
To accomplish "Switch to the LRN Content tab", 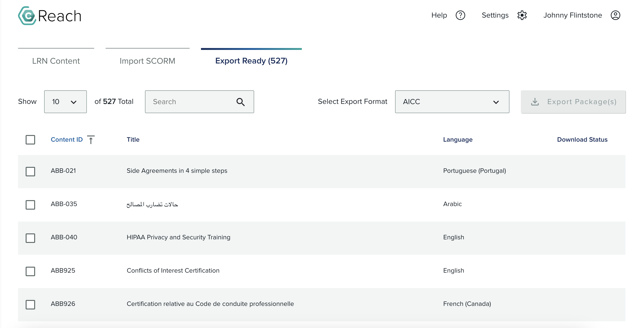I will [x=56, y=61].
